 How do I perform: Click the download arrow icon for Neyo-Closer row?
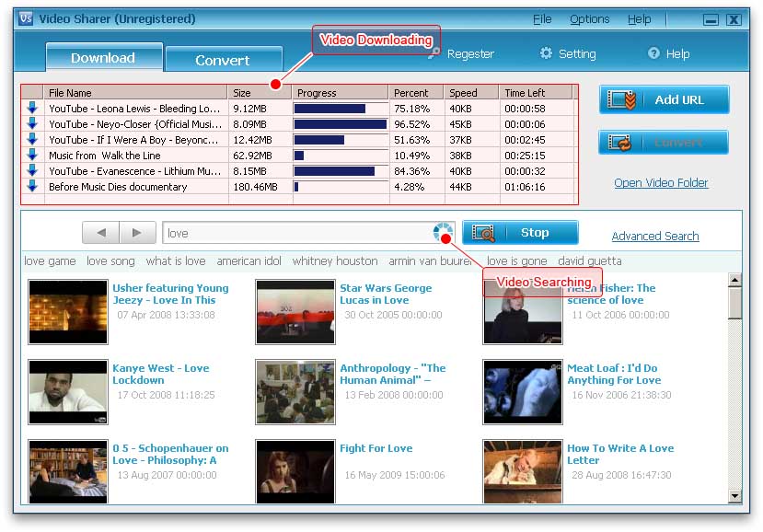point(32,123)
